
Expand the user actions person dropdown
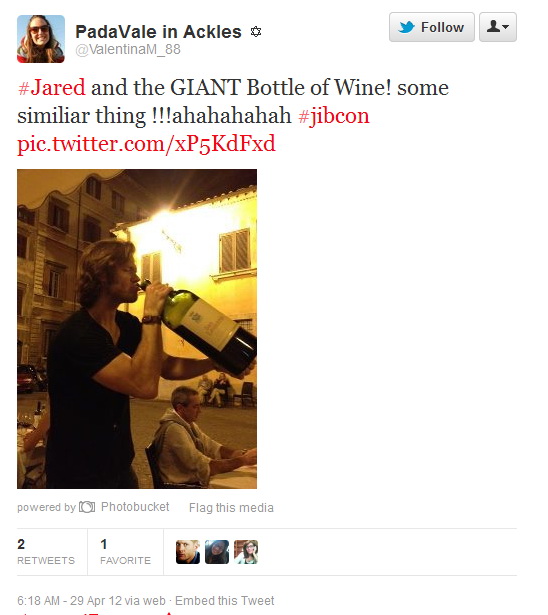tap(498, 27)
